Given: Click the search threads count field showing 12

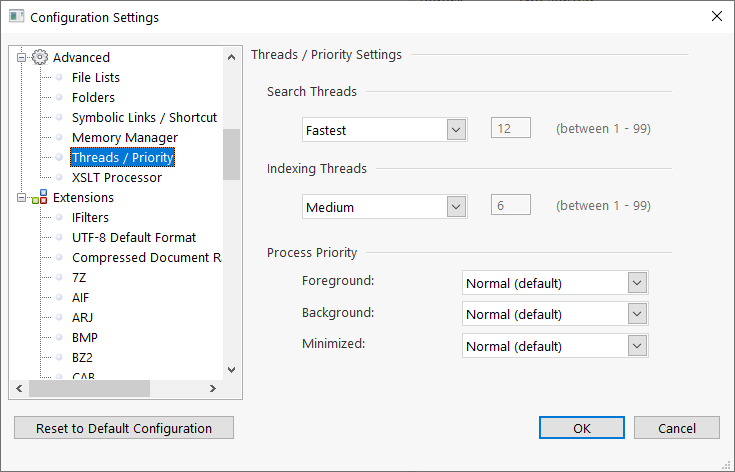Looking at the screenshot, I should point(511,128).
